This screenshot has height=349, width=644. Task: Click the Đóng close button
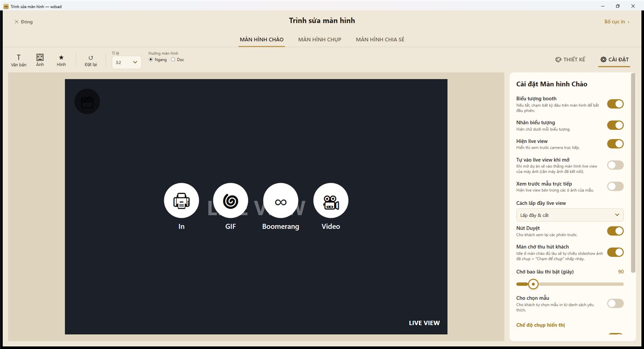23,22
